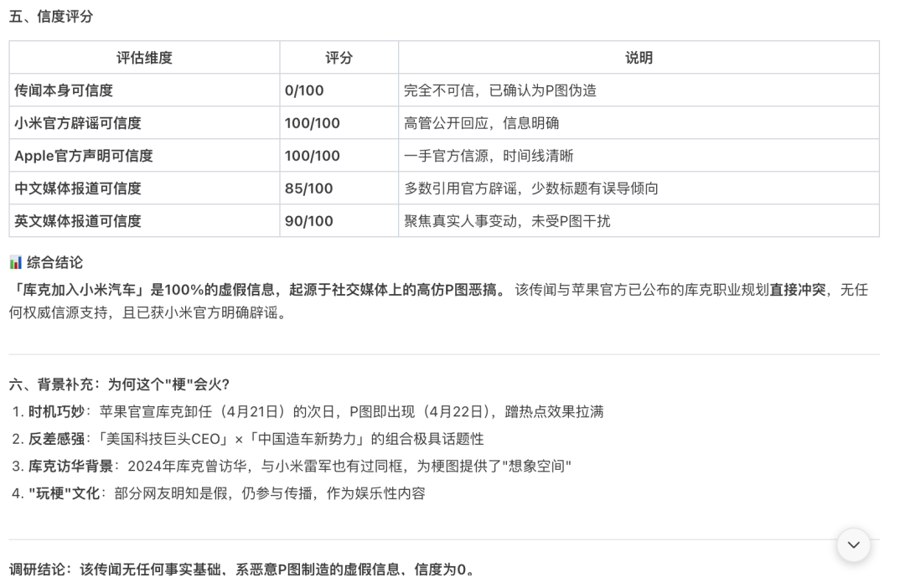Click the 调研结论 final summary line
Screen dimensions: 905x588
click(x=242, y=570)
